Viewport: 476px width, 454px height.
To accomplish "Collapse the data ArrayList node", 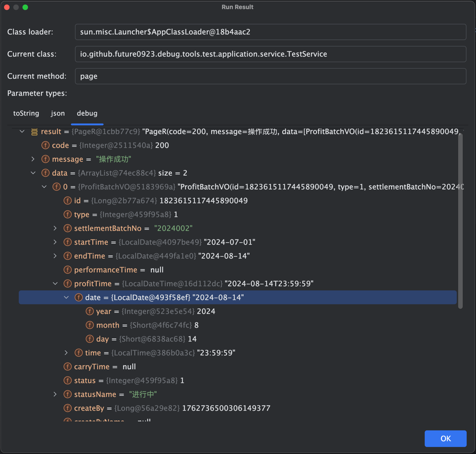I will (x=33, y=173).
